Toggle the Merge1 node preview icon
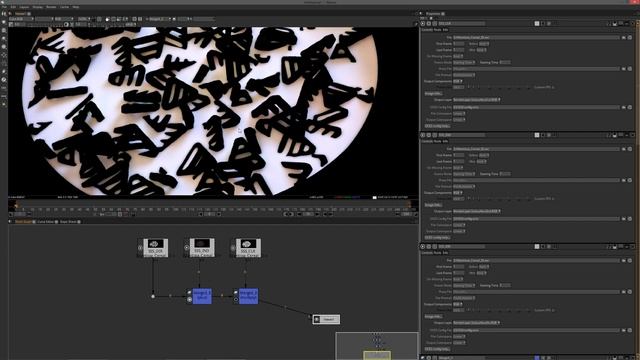 pyautogui.click(x=189, y=292)
